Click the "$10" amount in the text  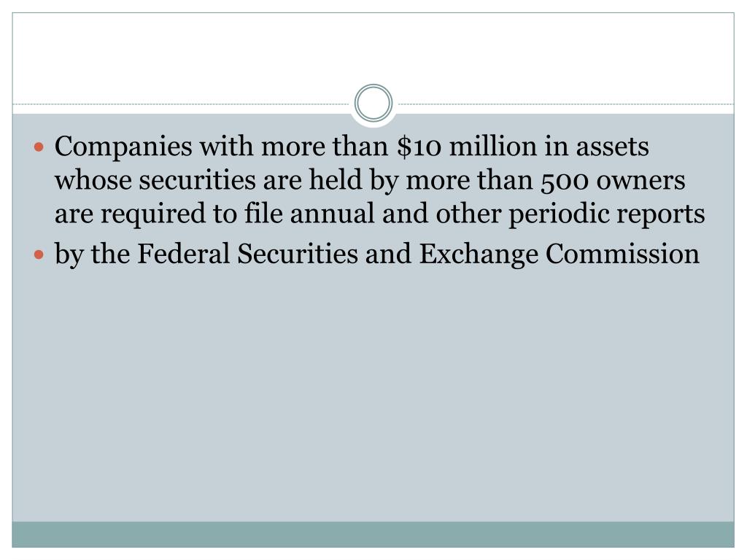point(419,146)
